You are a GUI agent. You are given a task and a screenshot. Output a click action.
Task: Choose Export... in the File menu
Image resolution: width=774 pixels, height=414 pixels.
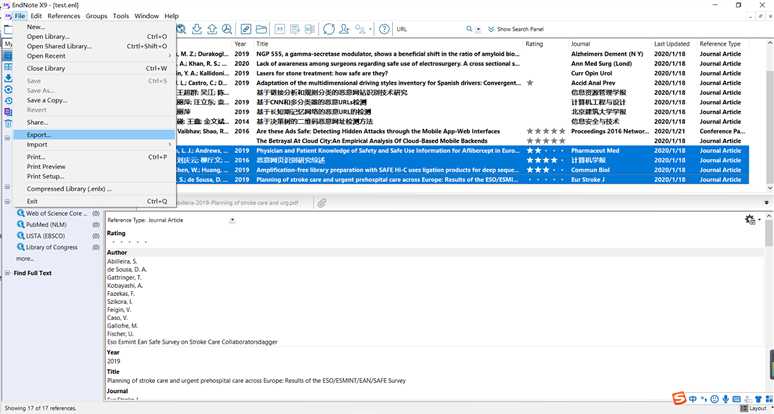[x=94, y=135]
